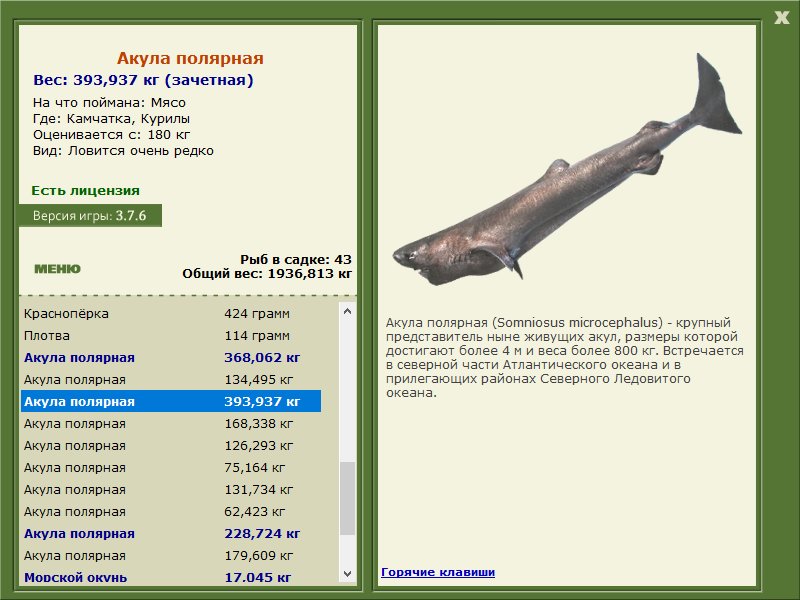
Task: Select Акула полярная 179,609 кг row
Action: pos(171,555)
